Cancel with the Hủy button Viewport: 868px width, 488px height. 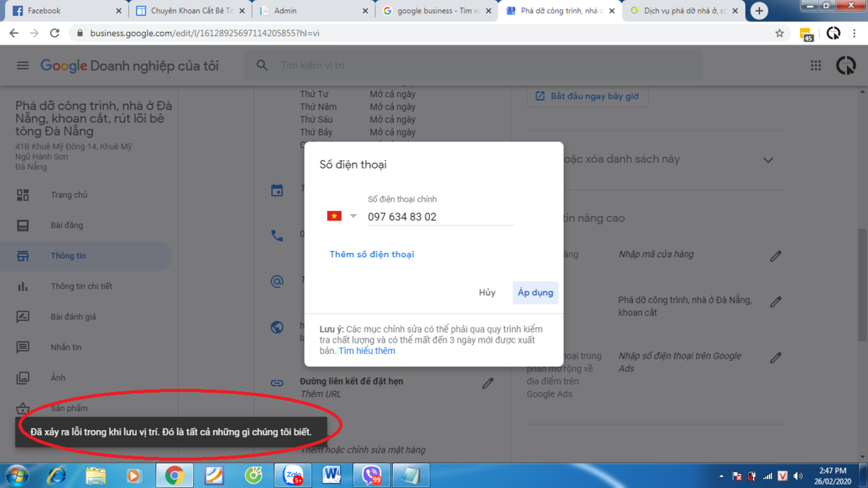tap(487, 293)
